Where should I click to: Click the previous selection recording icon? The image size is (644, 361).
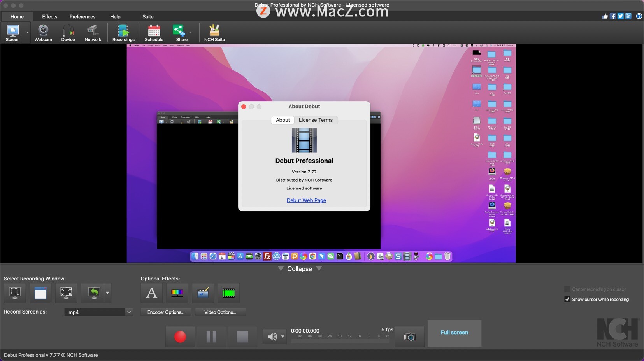[x=93, y=293]
